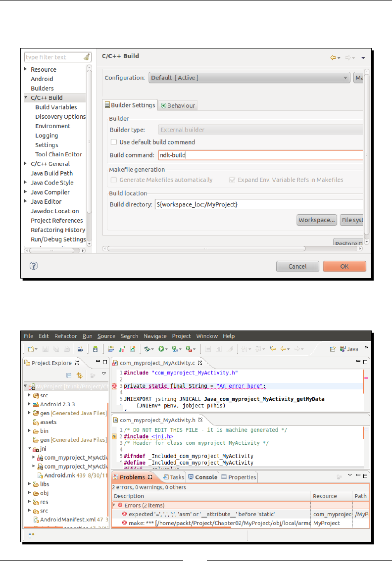
Task: Click the dialog horizontal scrollbar
Action: pos(206,249)
